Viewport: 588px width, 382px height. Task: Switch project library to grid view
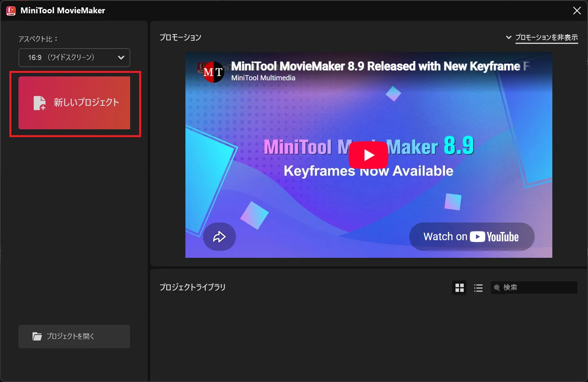click(459, 288)
